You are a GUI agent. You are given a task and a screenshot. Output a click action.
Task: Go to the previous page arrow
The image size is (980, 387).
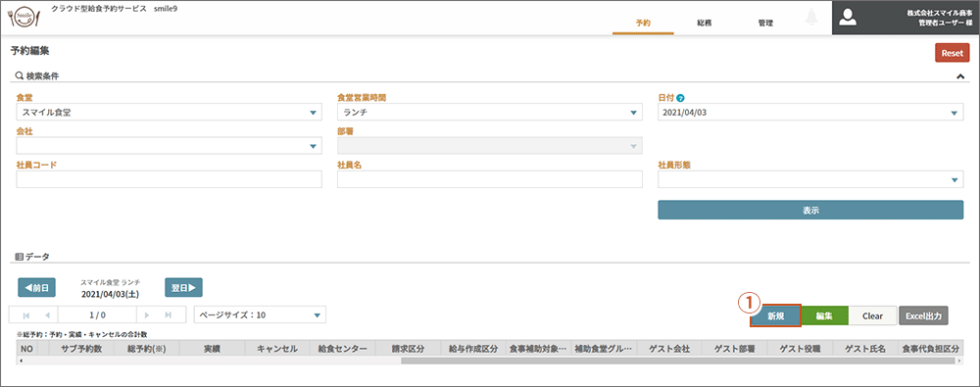pos(47,315)
